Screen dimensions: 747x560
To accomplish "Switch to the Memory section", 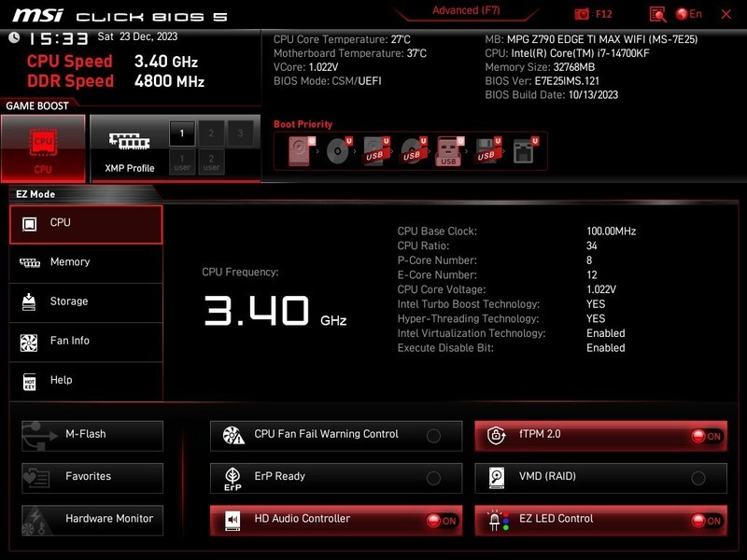I will click(85, 262).
